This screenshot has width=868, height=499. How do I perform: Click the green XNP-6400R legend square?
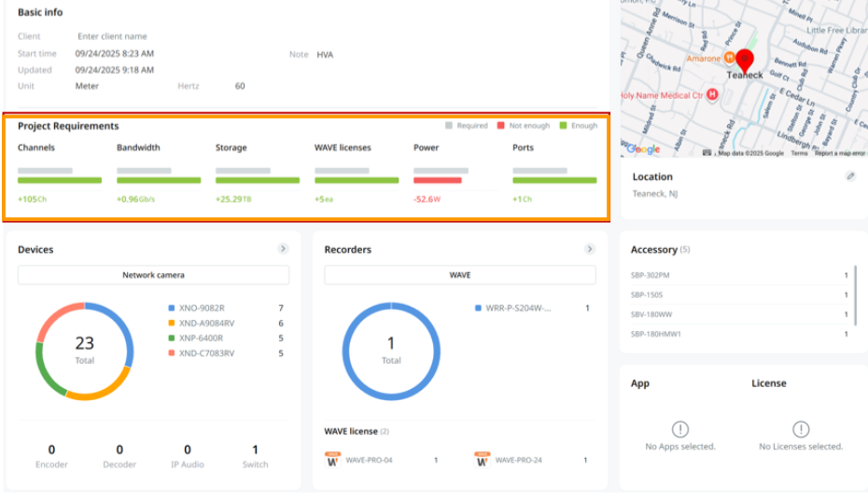coord(172,338)
